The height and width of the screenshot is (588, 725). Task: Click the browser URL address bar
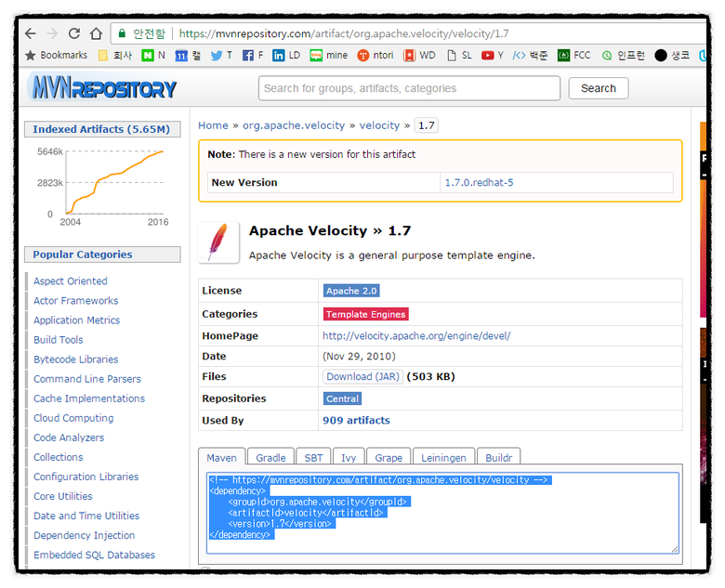pyautogui.click(x=407, y=33)
